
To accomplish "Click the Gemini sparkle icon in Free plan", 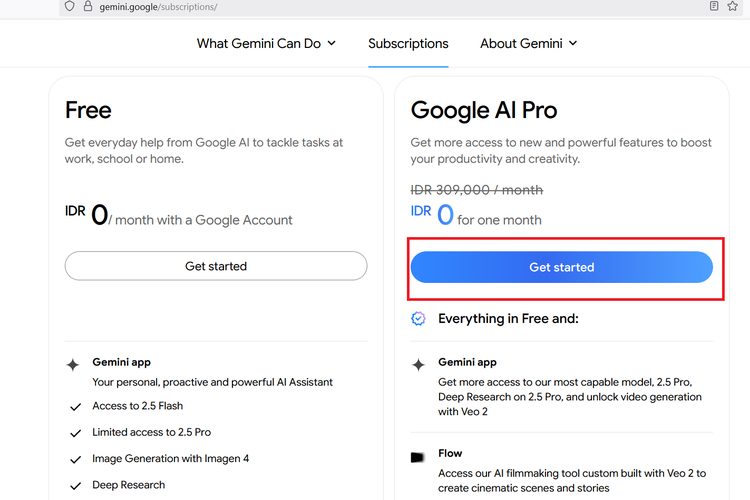I will [x=73, y=365].
